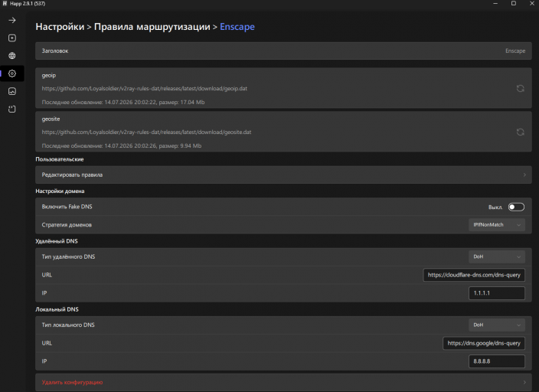Click the Enscape breadcrumb title
The image size is (539, 392).
coord(237,27)
